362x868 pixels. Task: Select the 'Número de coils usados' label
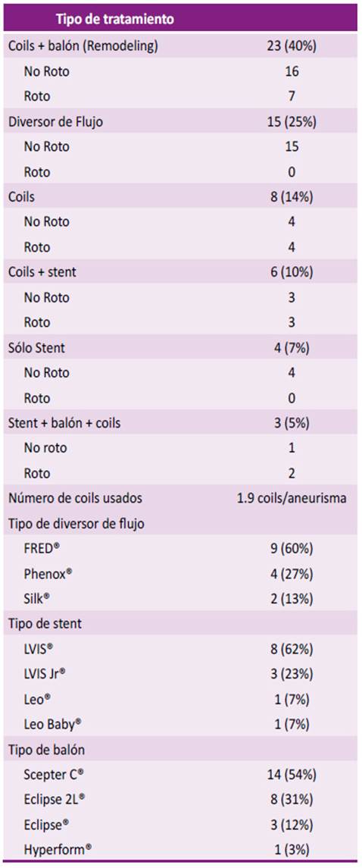click(x=75, y=498)
